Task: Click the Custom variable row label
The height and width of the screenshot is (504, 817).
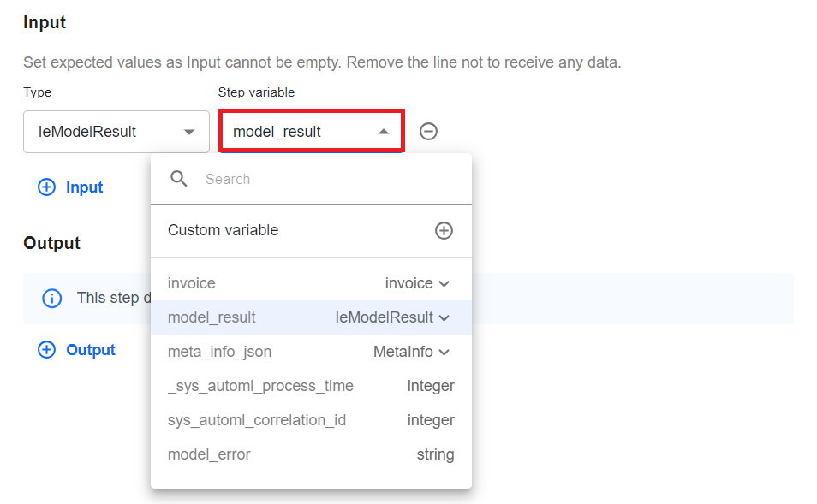Action: (x=223, y=230)
